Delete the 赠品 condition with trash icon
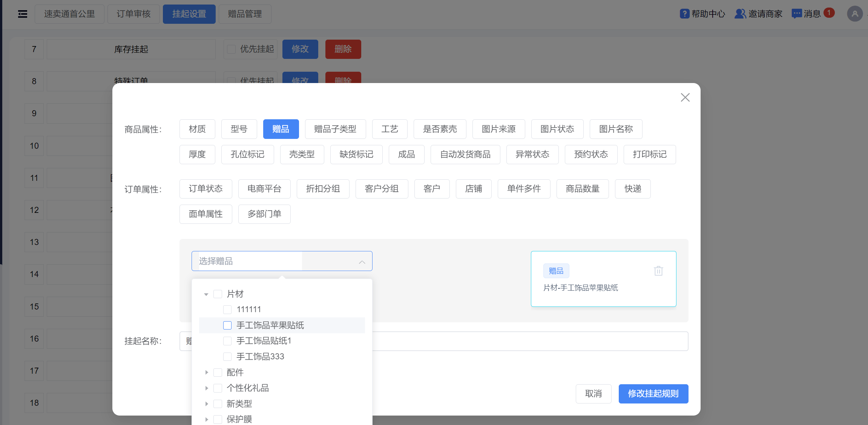This screenshot has width=868, height=425. [x=658, y=271]
